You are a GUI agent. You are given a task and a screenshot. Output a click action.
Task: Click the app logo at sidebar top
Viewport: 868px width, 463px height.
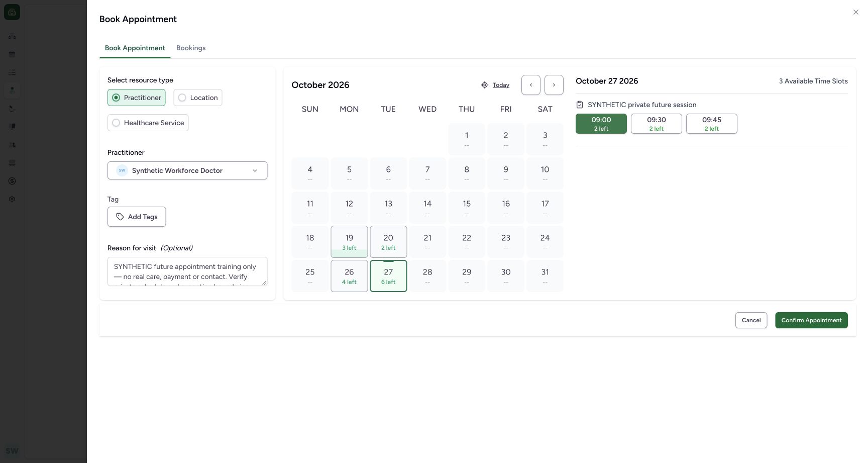pyautogui.click(x=12, y=12)
